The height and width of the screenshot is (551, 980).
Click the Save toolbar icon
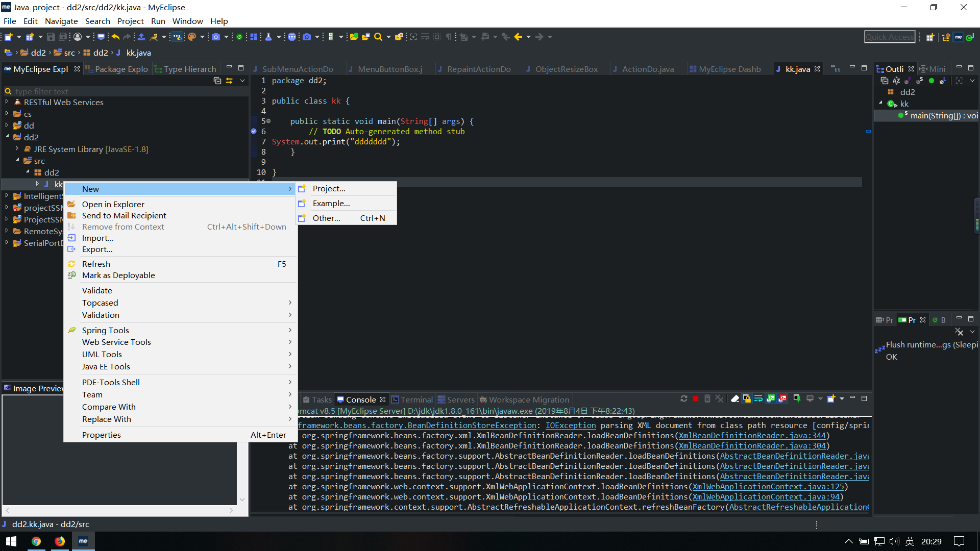click(51, 37)
